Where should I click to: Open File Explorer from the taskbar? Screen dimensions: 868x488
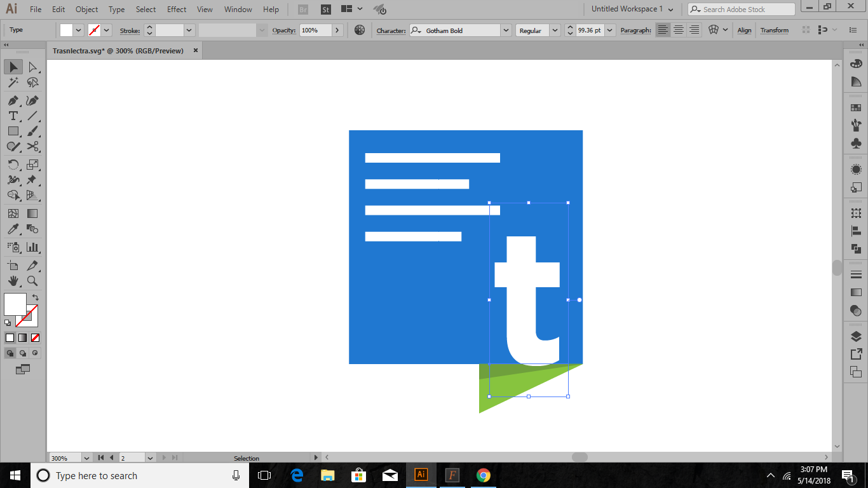pos(327,475)
